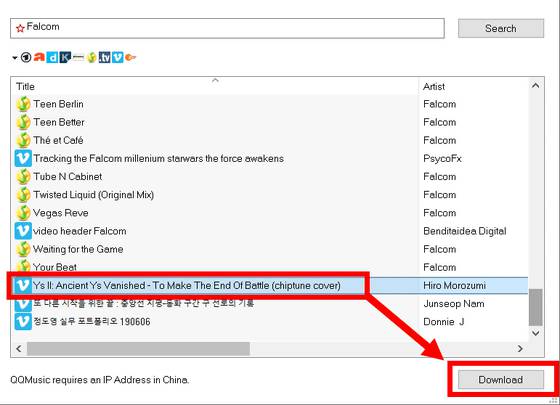Image resolution: width=560 pixels, height=405 pixels.
Task: Open the source selection dropdown arrow
Action: pyautogui.click(x=15, y=58)
